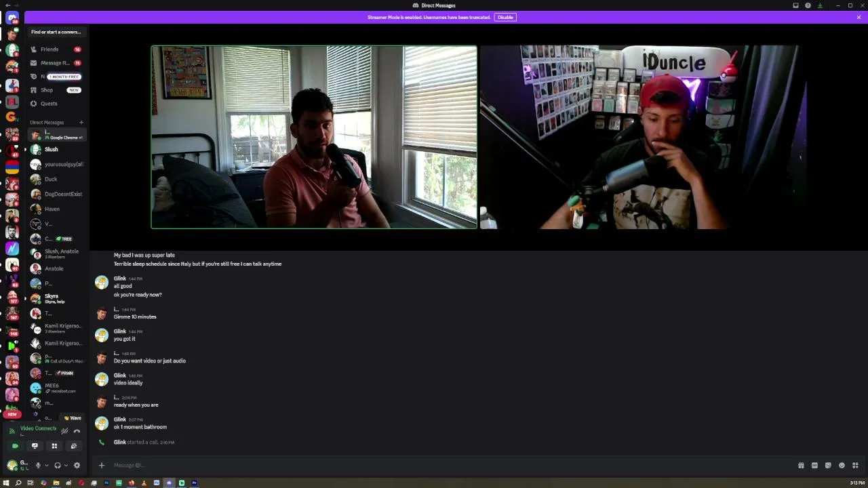Viewport: 868px width, 488px height.
Task: Open Task View on the taskbar
Action: (x=31, y=483)
